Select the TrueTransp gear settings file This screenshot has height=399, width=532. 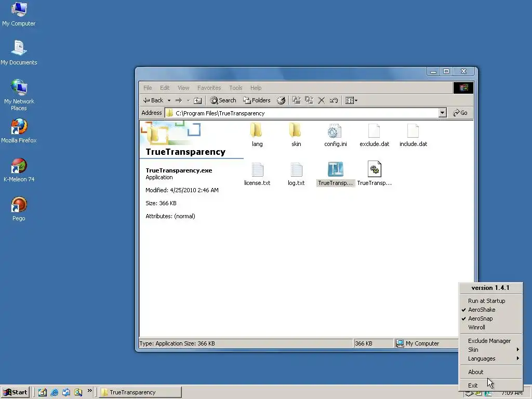point(374,174)
